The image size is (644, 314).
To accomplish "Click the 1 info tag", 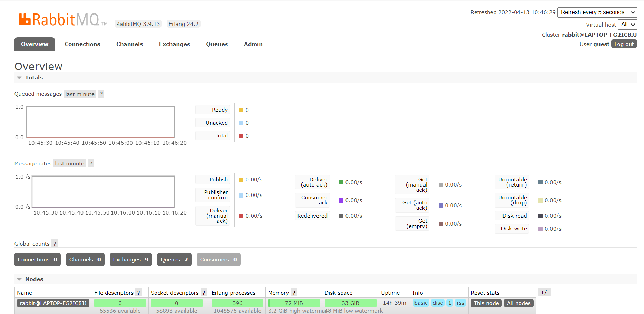I will 450,303.
